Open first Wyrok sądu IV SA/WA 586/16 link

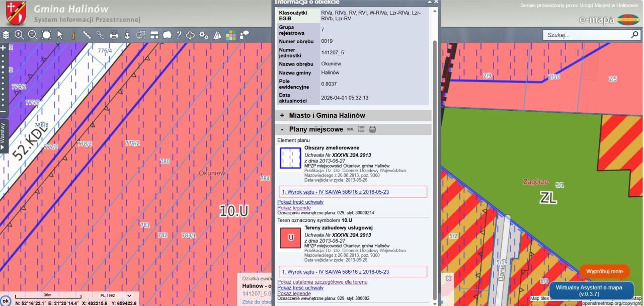335,192
